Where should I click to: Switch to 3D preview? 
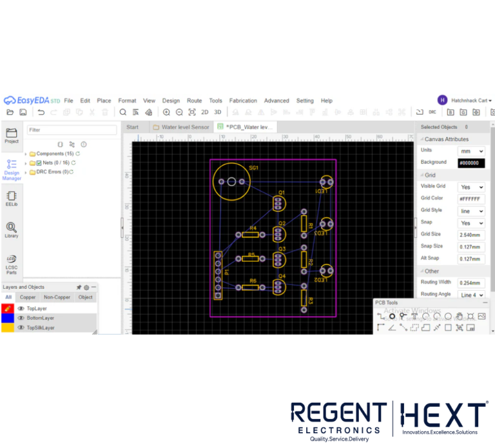tap(217, 112)
